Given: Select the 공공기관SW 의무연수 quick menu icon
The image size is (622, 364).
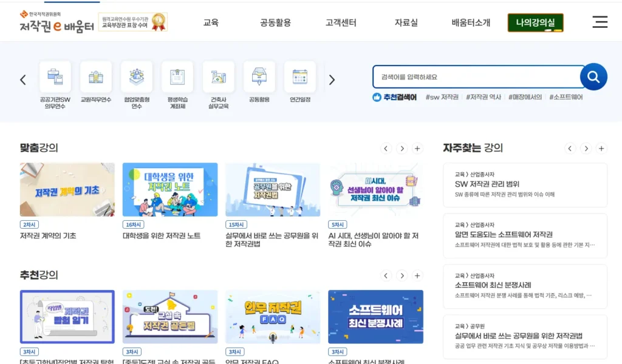Looking at the screenshot, I should (55, 76).
